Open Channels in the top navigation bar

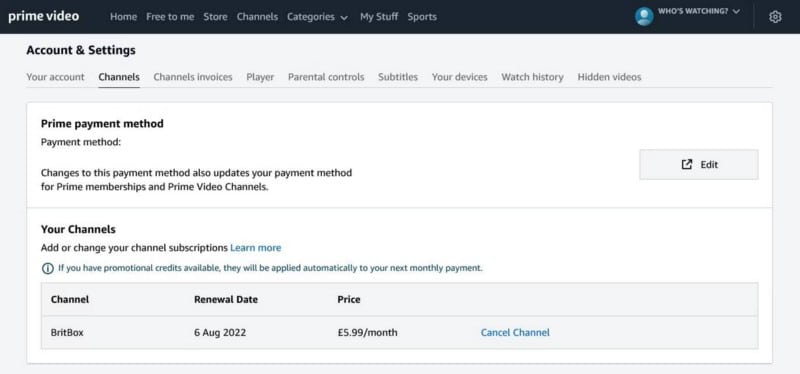(257, 17)
